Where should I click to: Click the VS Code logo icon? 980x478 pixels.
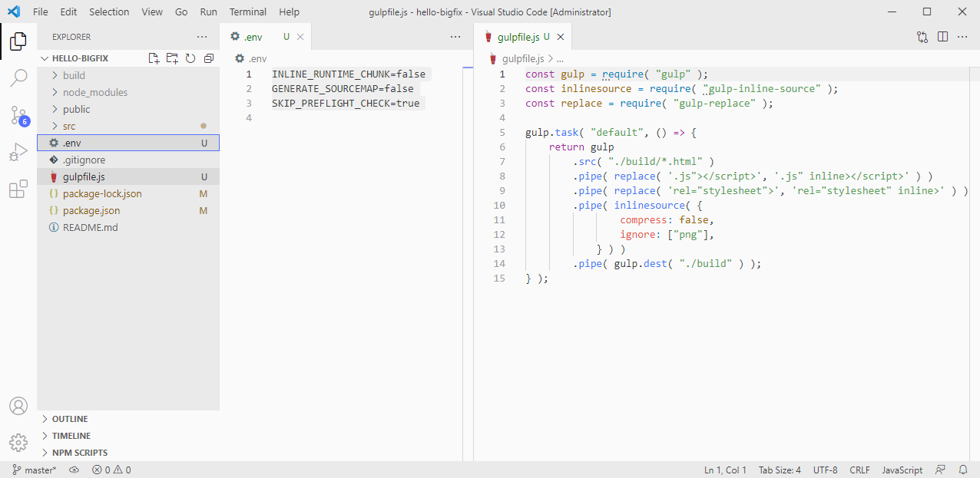pyautogui.click(x=13, y=12)
